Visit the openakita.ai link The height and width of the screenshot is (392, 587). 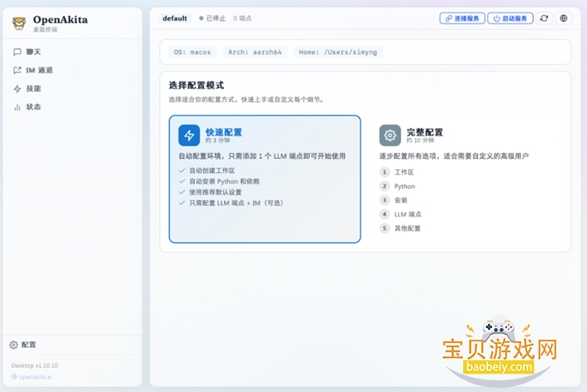pyautogui.click(x=35, y=376)
